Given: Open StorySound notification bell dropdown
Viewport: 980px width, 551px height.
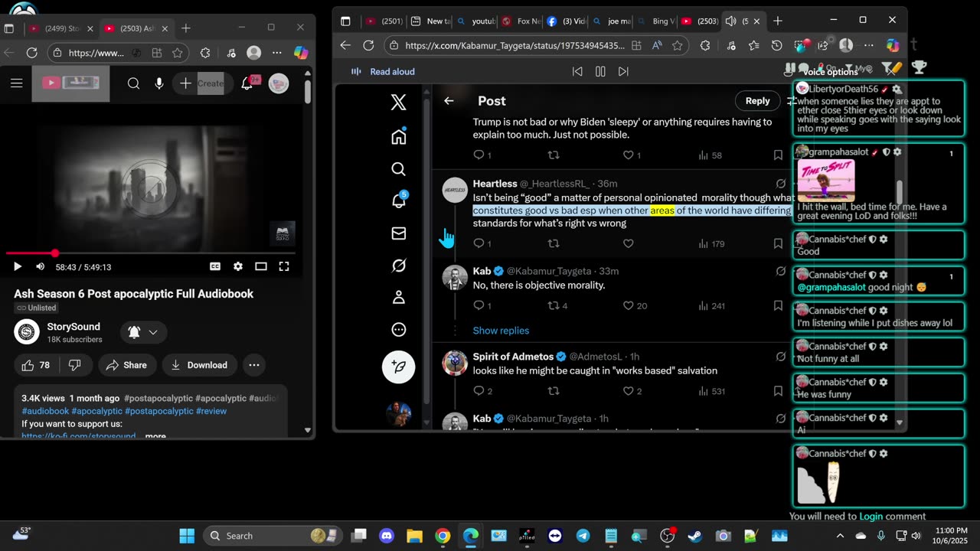Looking at the screenshot, I should 143,332.
